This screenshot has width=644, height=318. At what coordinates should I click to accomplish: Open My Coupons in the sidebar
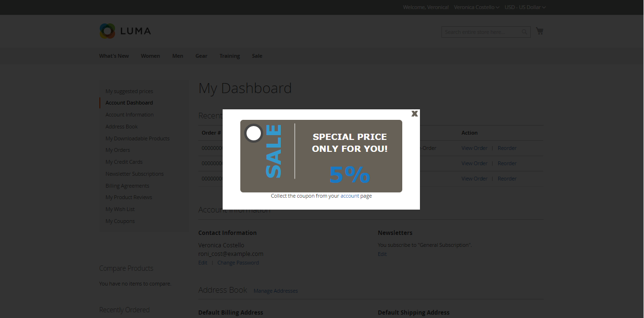click(120, 221)
